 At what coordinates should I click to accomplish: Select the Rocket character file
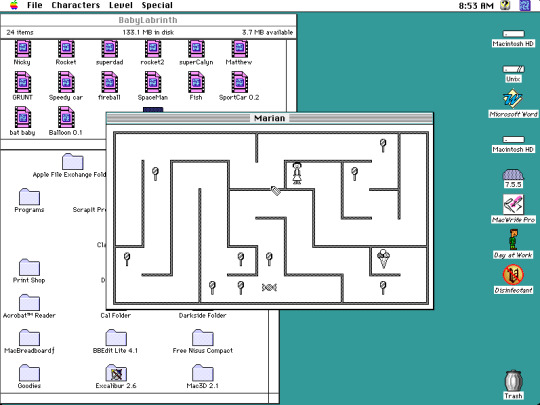point(66,49)
